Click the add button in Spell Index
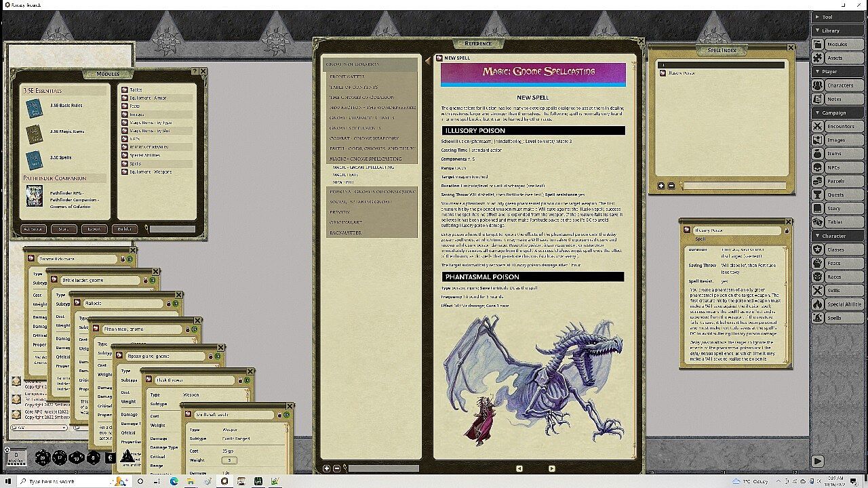The width and height of the screenshot is (868, 488). (661, 186)
